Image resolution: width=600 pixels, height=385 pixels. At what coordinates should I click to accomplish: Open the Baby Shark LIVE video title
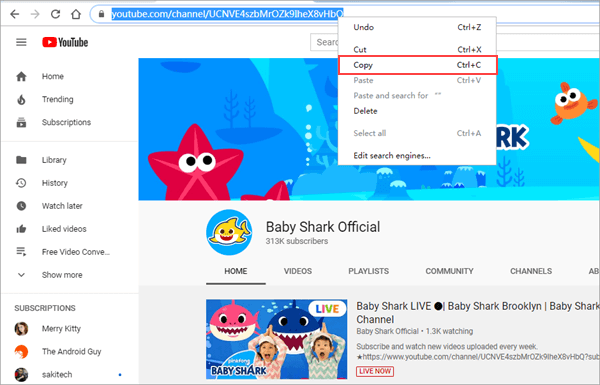click(478, 313)
